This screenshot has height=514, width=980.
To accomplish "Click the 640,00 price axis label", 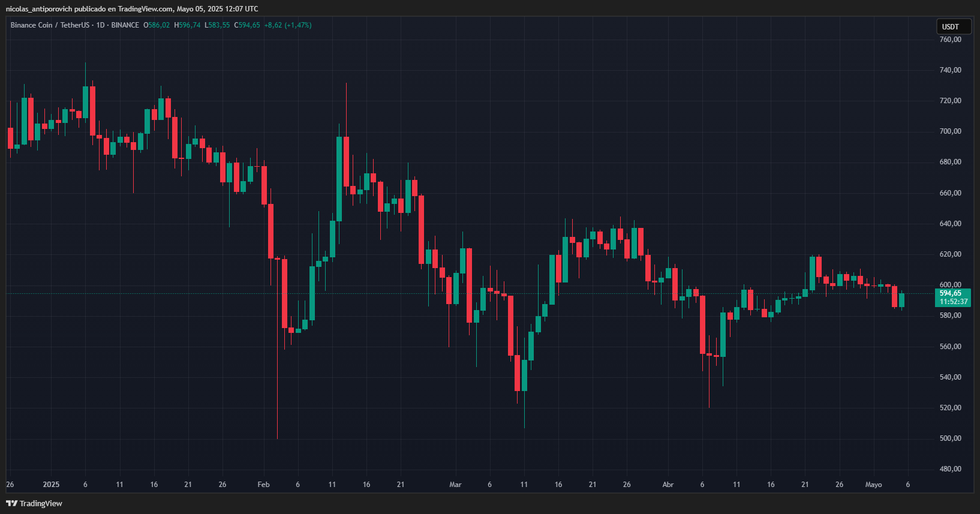I will point(950,224).
